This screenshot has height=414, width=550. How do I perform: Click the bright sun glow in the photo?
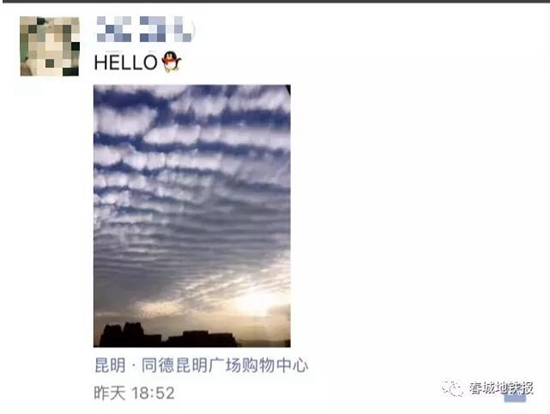pos(256,302)
